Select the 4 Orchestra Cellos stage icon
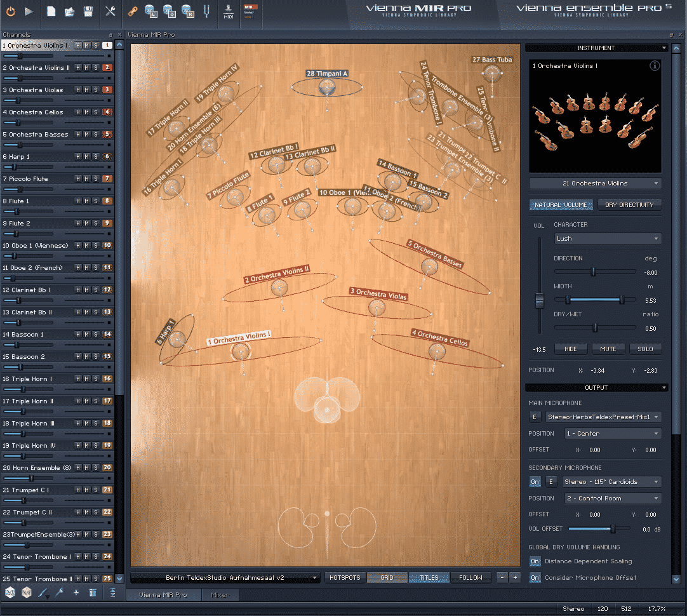The height and width of the screenshot is (616, 687). click(437, 351)
